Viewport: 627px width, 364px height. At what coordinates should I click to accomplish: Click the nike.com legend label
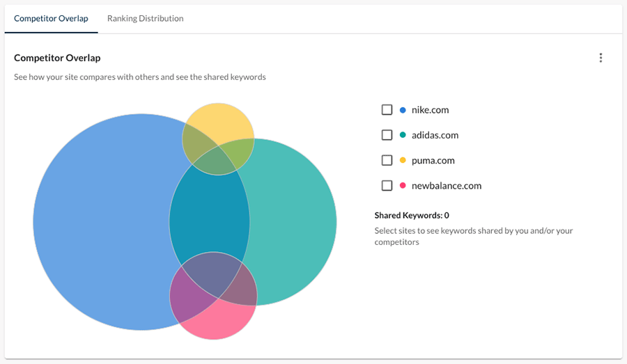pyautogui.click(x=431, y=110)
